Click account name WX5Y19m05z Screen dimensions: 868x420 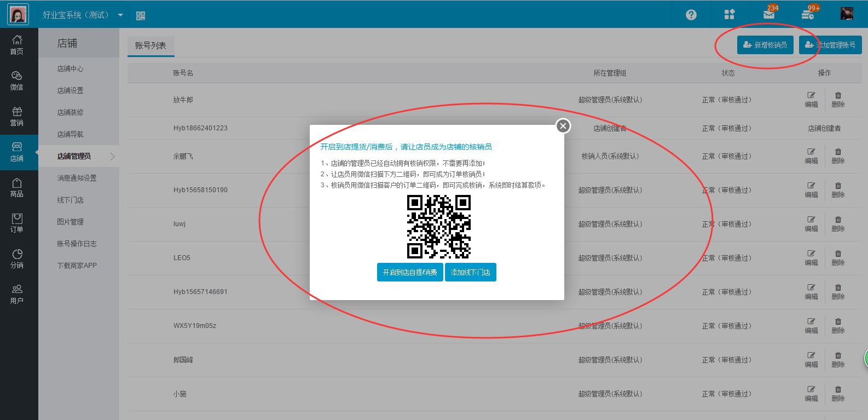coord(195,326)
